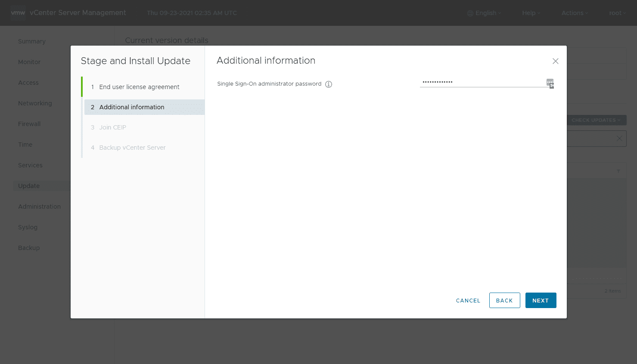Go to End user license agreement step

point(139,87)
